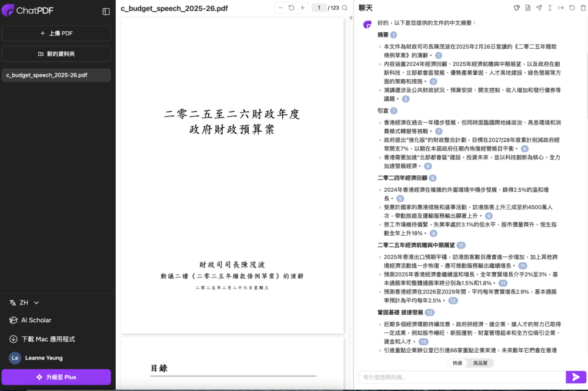588x391 pixels.
Task: Select the text-cursor icon in the chat toolbar
Action: [x=550, y=8]
